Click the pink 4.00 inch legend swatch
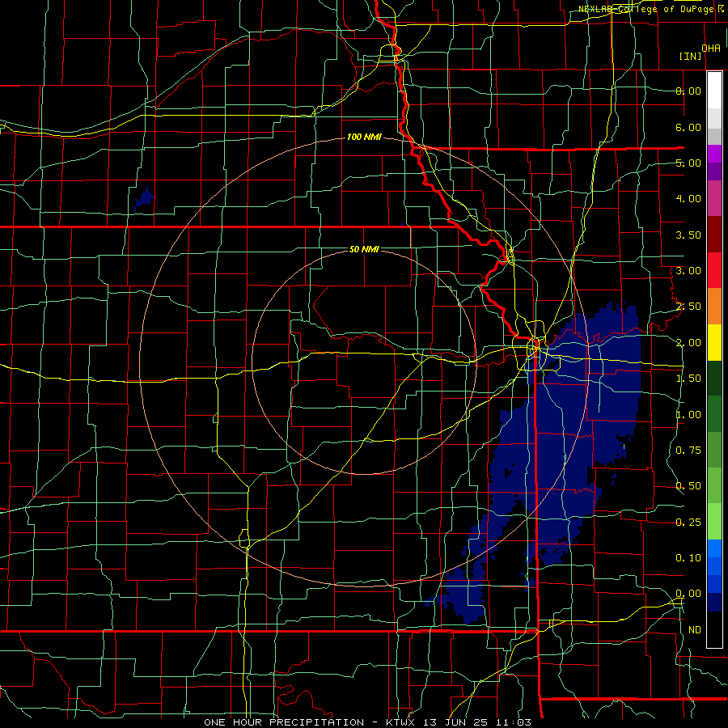Image resolution: width=728 pixels, height=728 pixels. tap(714, 198)
